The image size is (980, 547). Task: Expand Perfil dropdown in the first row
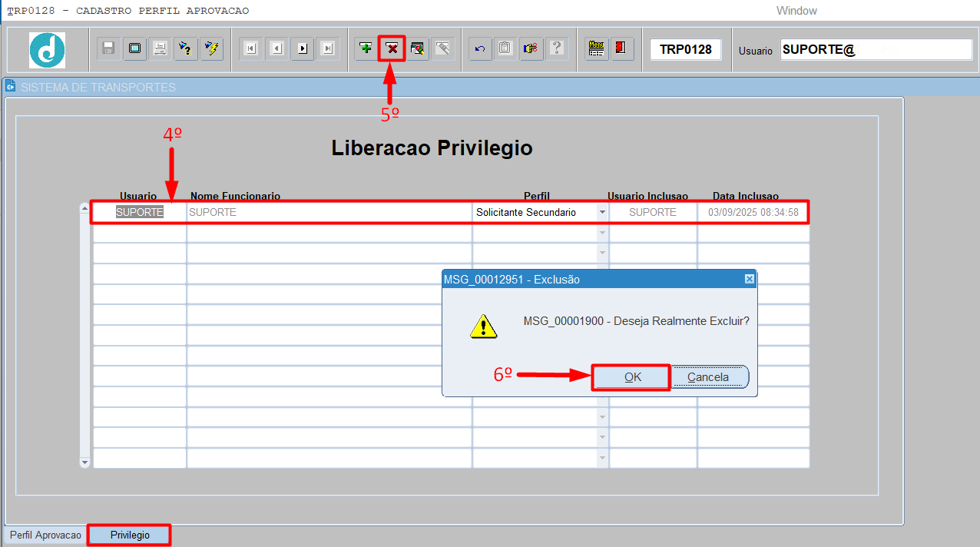click(x=602, y=212)
